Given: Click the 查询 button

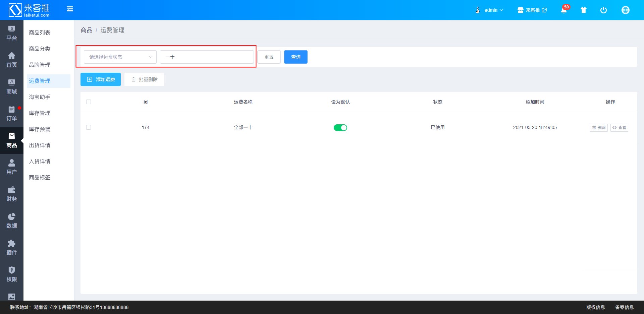Looking at the screenshot, I should pyautogui.click(x=296, y=57).
